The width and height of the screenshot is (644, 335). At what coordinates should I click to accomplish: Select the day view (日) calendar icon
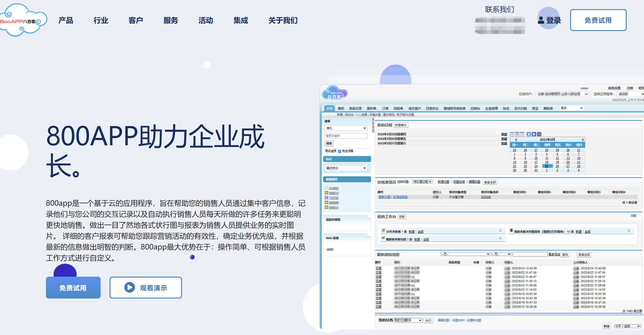tap(512, 134)
